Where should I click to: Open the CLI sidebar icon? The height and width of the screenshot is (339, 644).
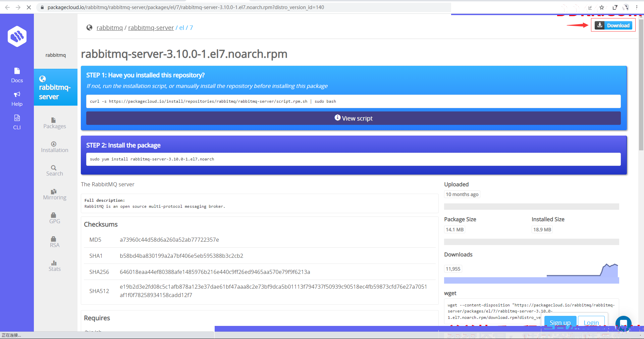click(x=17, y=118)
